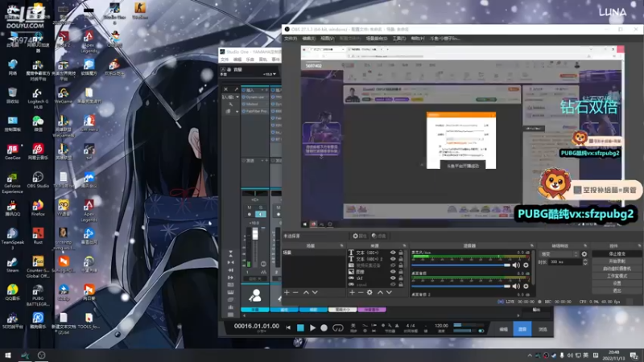Toggle visibility of 视频采集设备 source
This screenshot has width=644, height=362.
pyautogui.click(x=393, y=265)
